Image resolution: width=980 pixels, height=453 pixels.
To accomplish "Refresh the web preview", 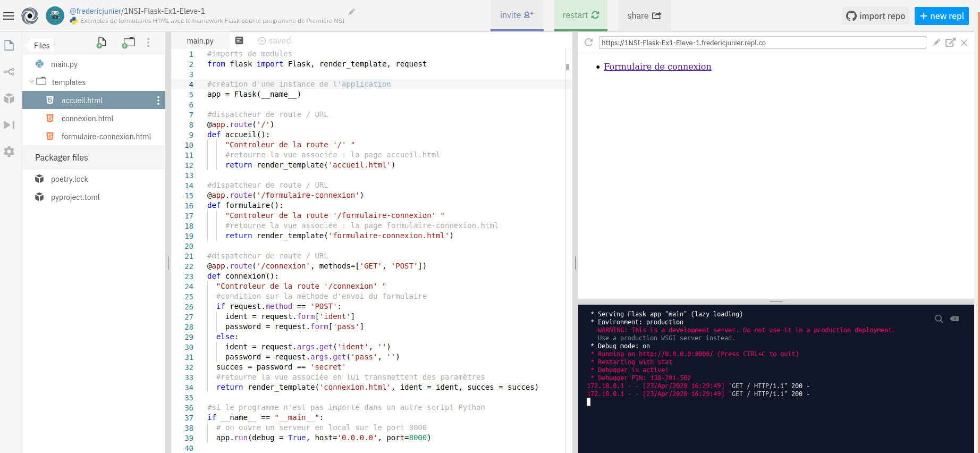I will click(x=588, y=43).
